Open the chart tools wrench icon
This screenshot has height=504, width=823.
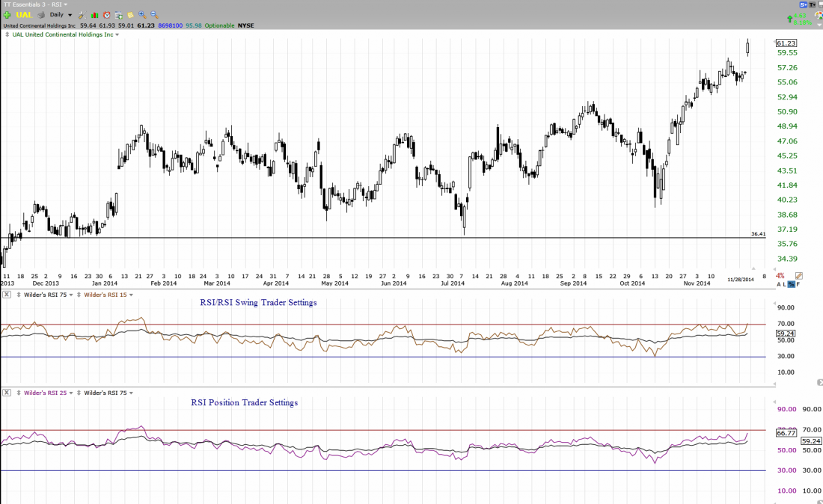[x=82, y=15]
